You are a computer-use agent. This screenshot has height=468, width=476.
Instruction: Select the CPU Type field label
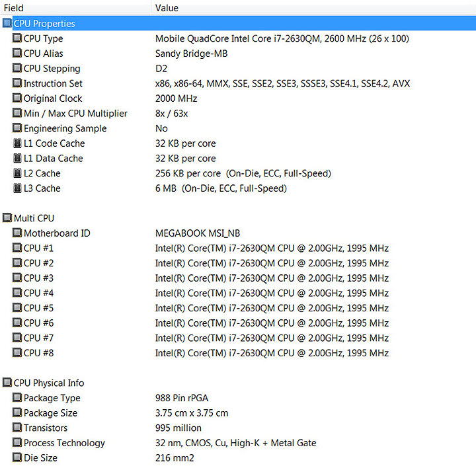click(x=44, y=39)
